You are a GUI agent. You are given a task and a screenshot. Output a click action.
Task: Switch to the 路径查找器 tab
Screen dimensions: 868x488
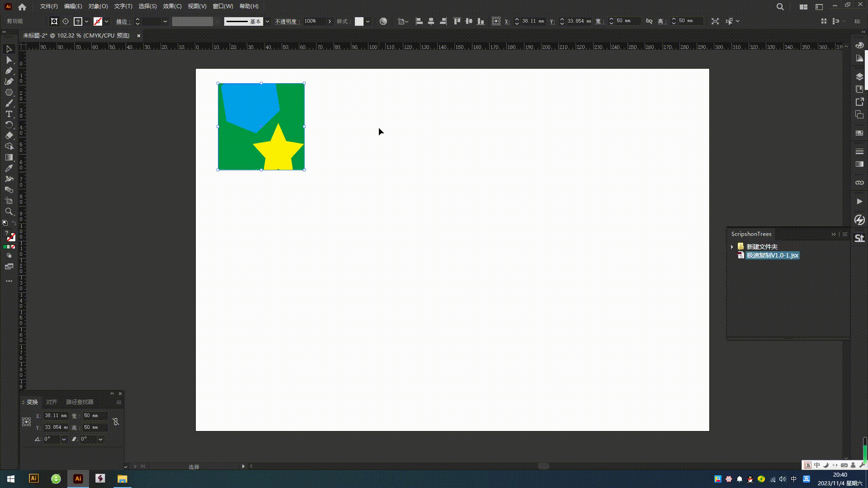(x=80, y=402)
